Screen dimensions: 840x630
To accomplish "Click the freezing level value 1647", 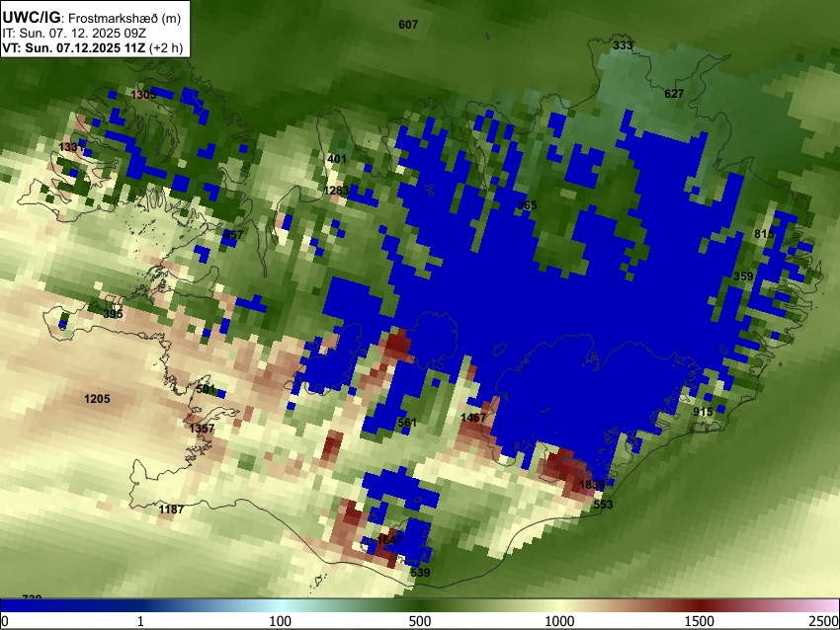I will click(x=389, y=539).
